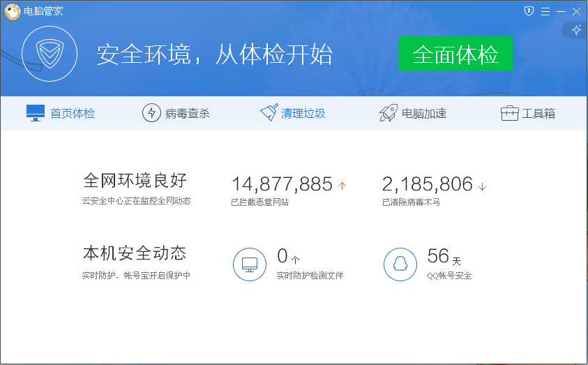Click the sparkle star icon on the right edge

(576, 30)
